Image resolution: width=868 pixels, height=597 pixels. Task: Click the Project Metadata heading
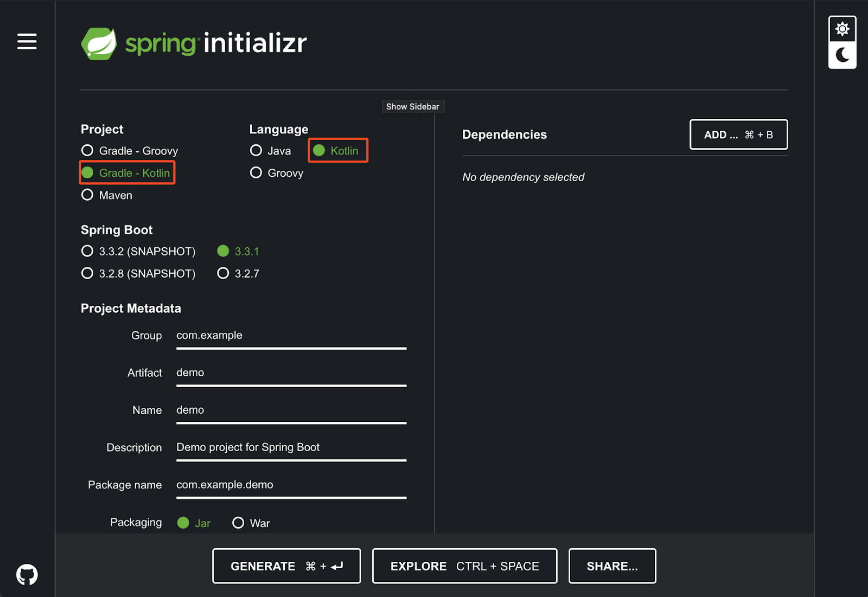coord(131,309)
